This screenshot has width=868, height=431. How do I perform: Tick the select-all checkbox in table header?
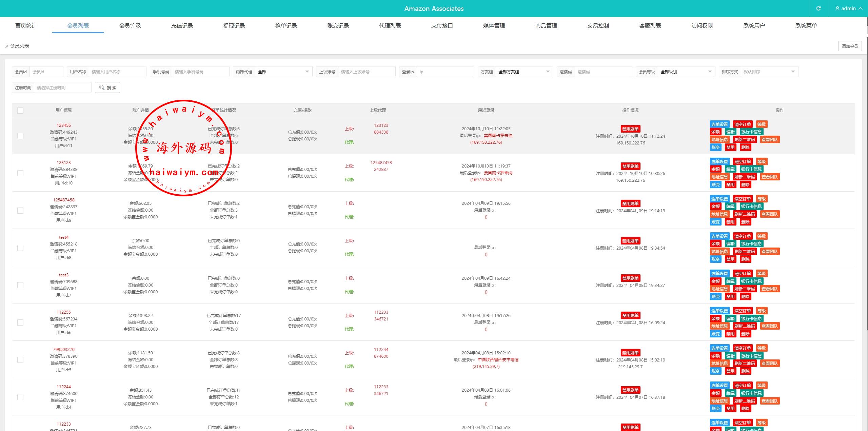[20, 110]
